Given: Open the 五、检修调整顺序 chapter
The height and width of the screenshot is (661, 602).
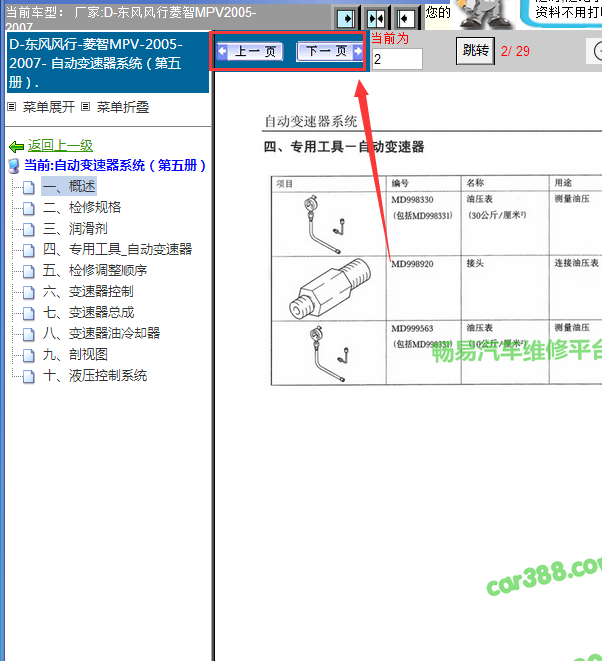Looking at the screenshot, I should point(95,270).
